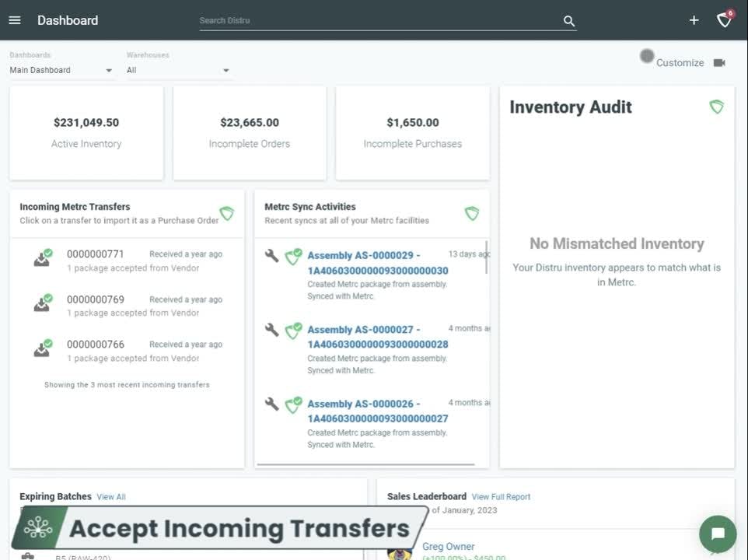Select Greg Owner in the Sales Leaderboard
Viewport: 748px width, 560px height.
point(448,546)
